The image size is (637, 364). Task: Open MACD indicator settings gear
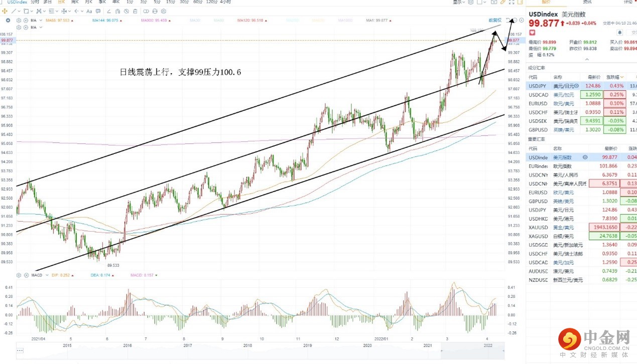click(x=19, y=275)
